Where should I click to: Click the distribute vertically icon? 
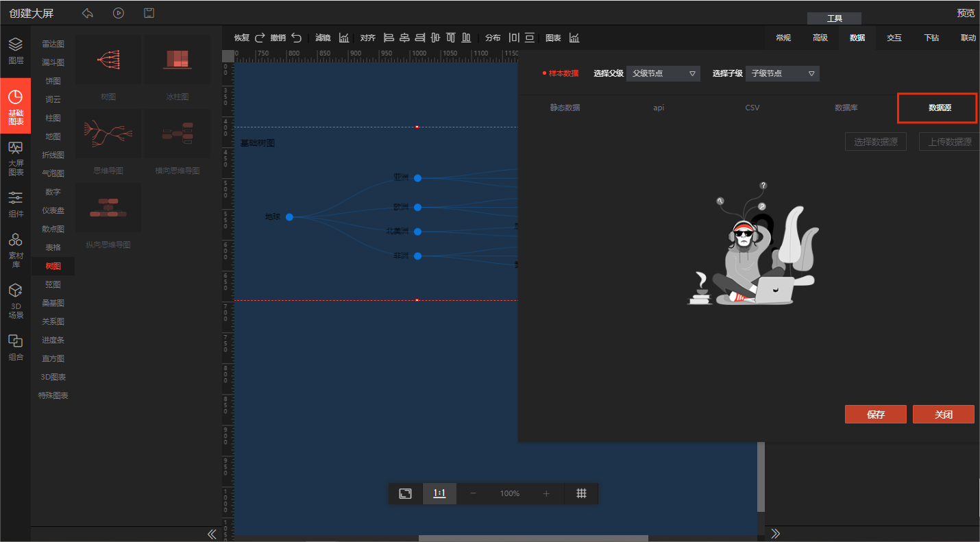pos(529,38)
